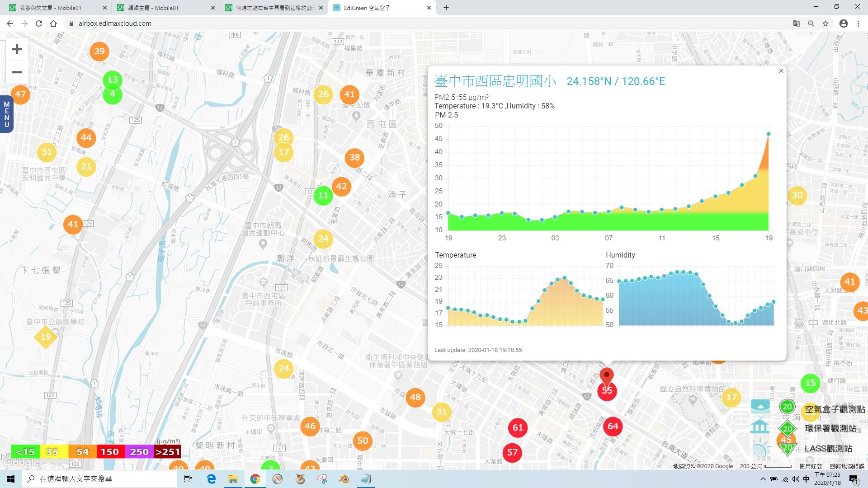
Task: Open the browser home page
Action: (53, 23)
